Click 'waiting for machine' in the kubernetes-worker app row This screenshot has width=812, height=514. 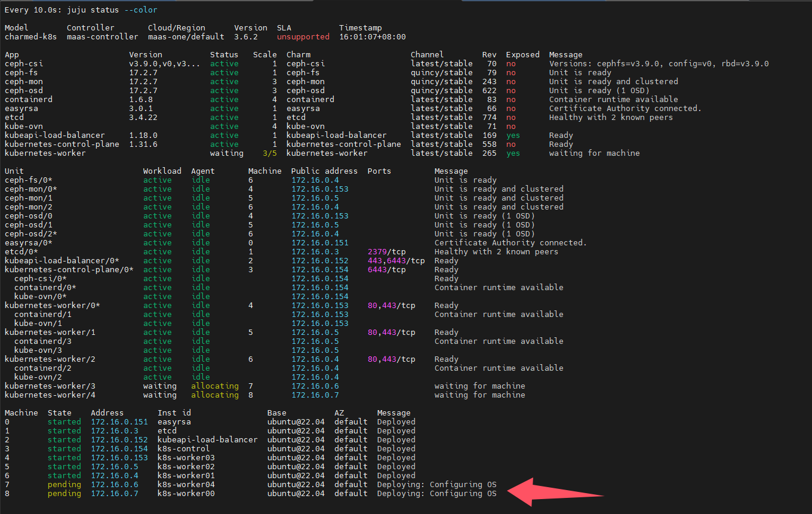tap(595, 153)
